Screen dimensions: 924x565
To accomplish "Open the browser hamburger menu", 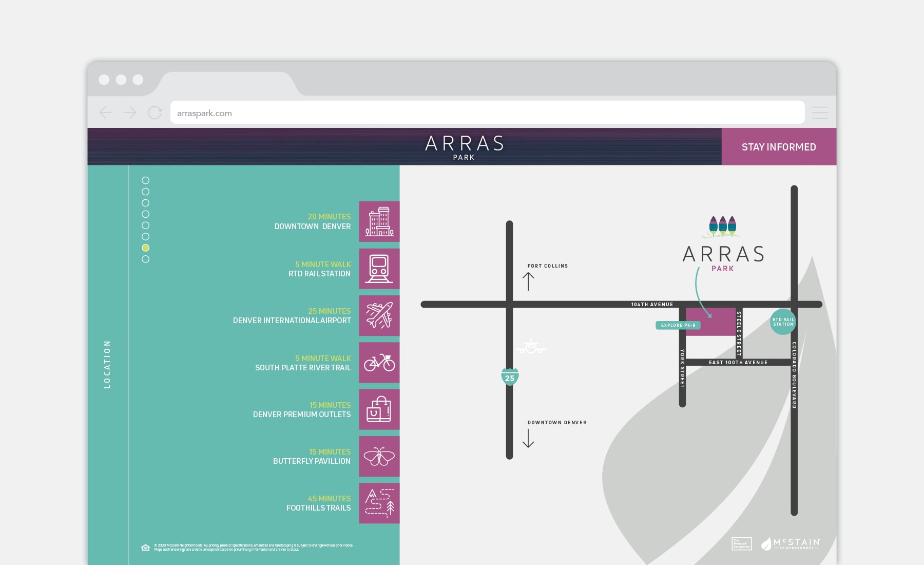I will pos(819,112).
